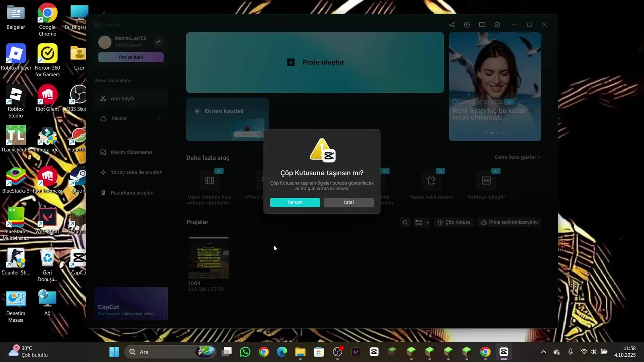Select Alanlar in sidebar

coord(131,118)
